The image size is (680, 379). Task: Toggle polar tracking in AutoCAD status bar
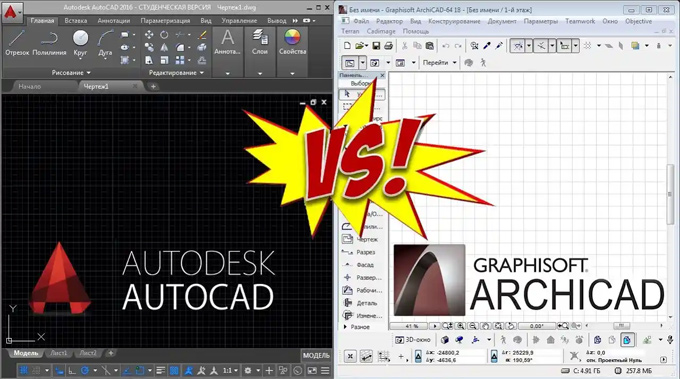[85, 370]
